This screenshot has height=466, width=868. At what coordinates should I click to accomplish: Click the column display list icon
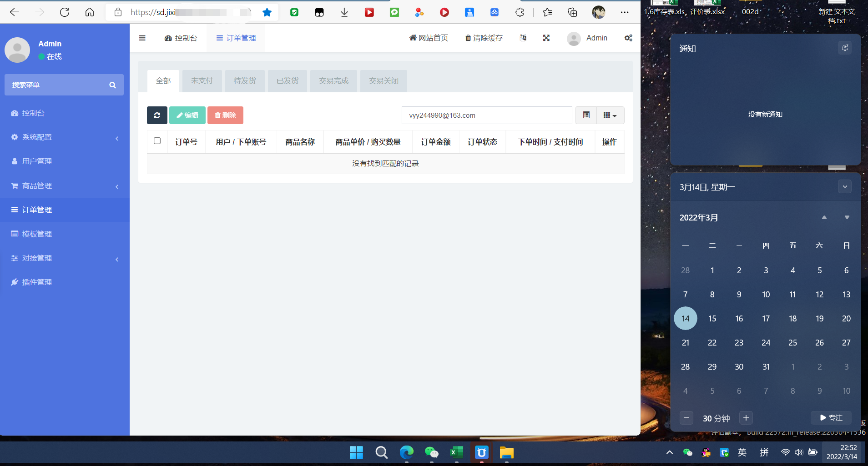pyautogui.click(x=586, y=115)
